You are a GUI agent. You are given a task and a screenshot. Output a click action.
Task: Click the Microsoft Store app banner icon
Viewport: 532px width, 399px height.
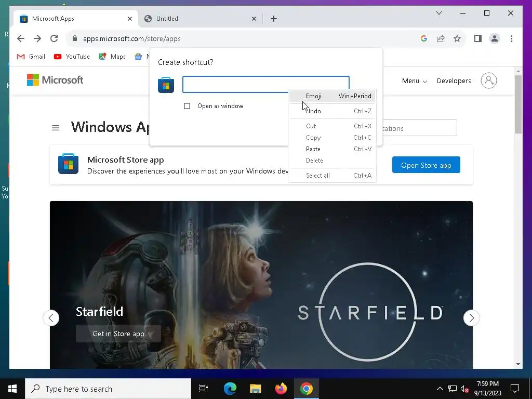68,164
